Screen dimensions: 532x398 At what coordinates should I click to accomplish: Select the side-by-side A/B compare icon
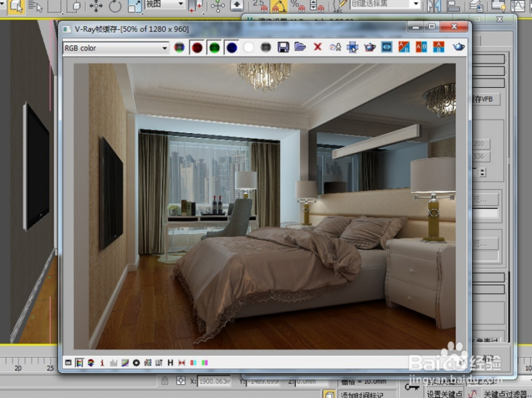(x=421, y=47)
